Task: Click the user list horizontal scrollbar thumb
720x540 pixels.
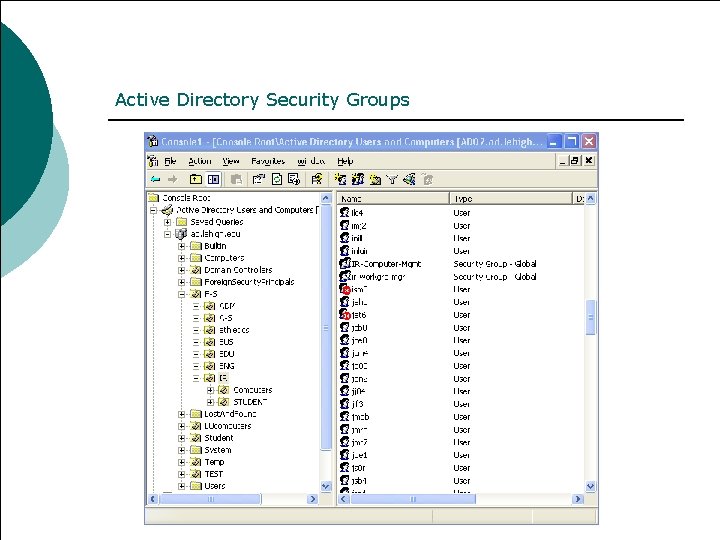Action: [x=413, y=499]
